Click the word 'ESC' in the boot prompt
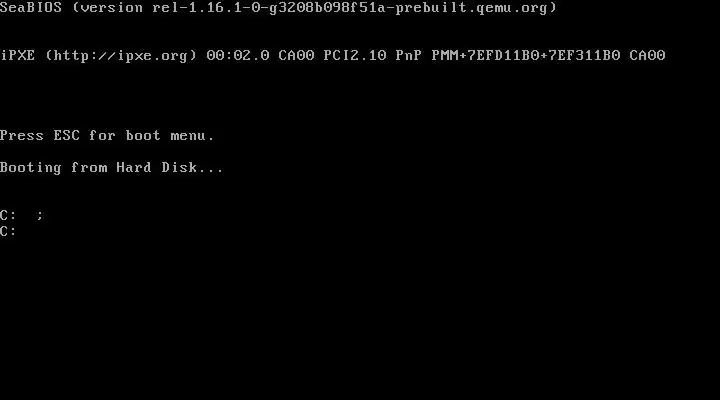This screenshot has width=720, height=400. click(67, 135)
